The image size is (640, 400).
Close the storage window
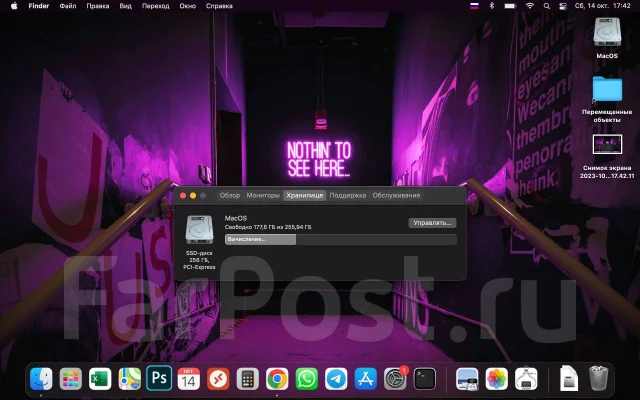pos(183,196)
